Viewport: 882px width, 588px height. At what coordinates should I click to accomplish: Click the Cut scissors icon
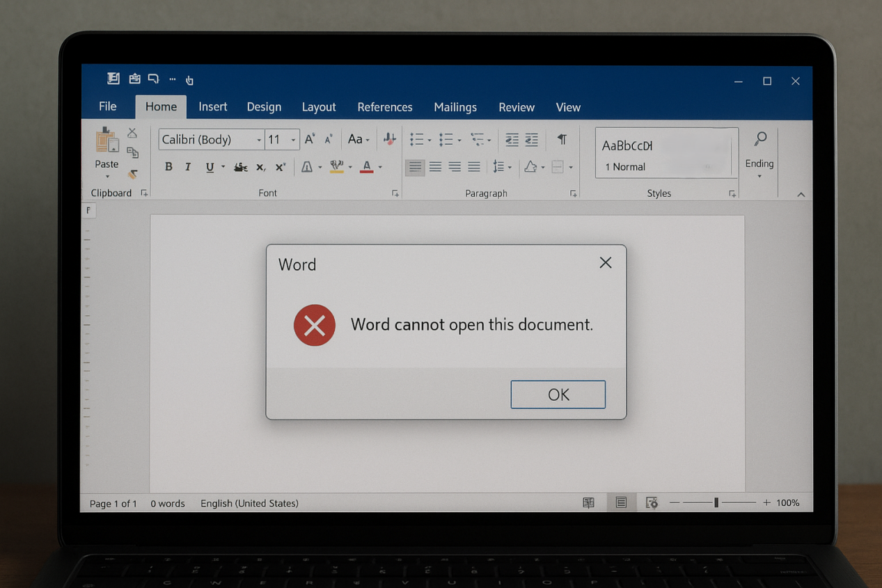click(x=132, y=133)
